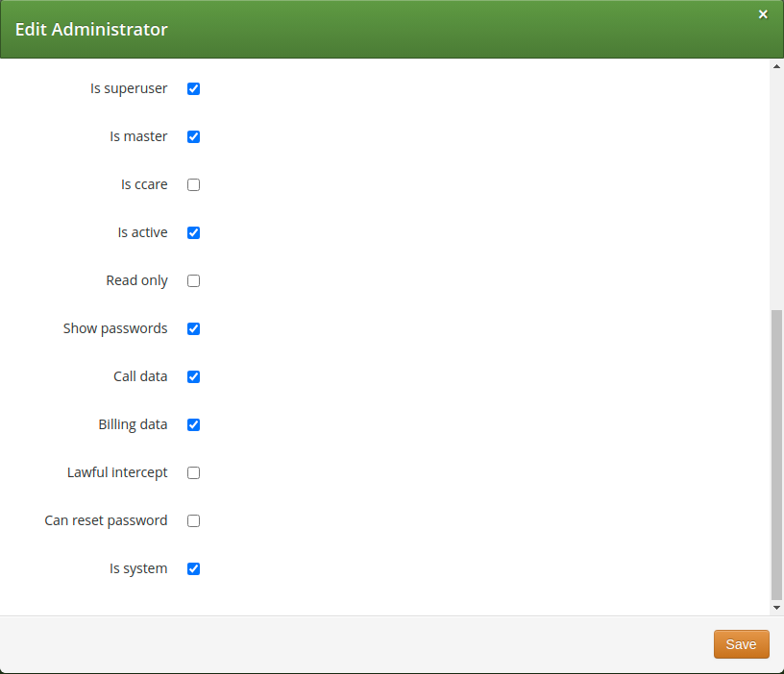Enable the Is ccare checkbox
The width and height of the screenshot is (784, 674).
(193, 184)
